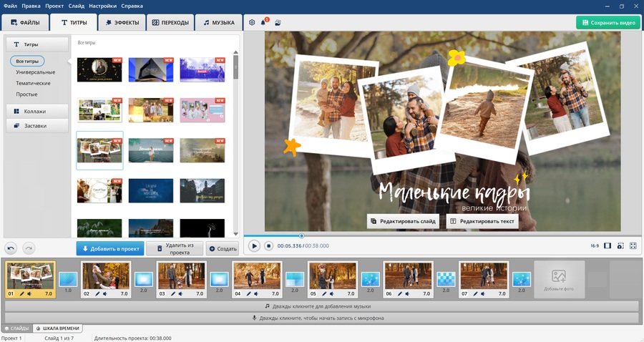Click the "Добавьте фото" placeholder in timeline
This screenshot has width=644, height=342.
pyautogui.click(x=559, y=279)
